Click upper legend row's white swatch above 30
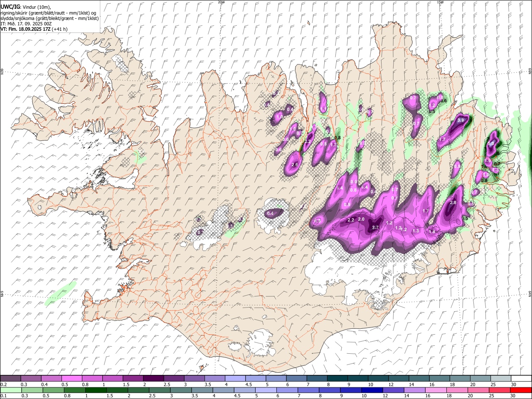This screenshot has height=399, width=532. (521, 378)
